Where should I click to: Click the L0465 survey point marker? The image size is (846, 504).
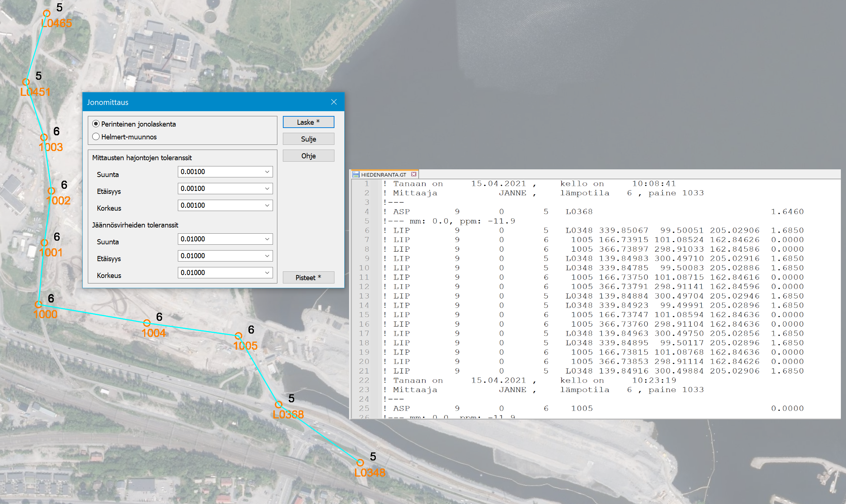(x=46, y=14)
